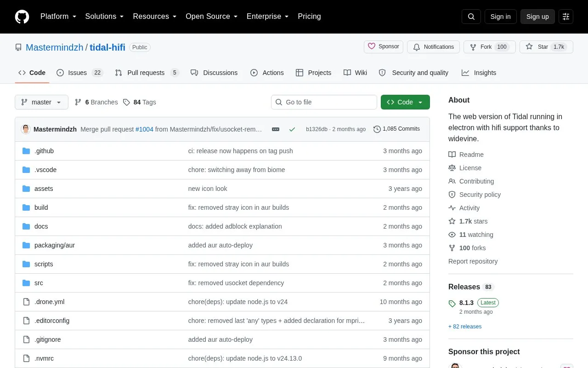Open the + 82 releases link
Viewport: 588px width, 368px height.
[x=465, y=327]
